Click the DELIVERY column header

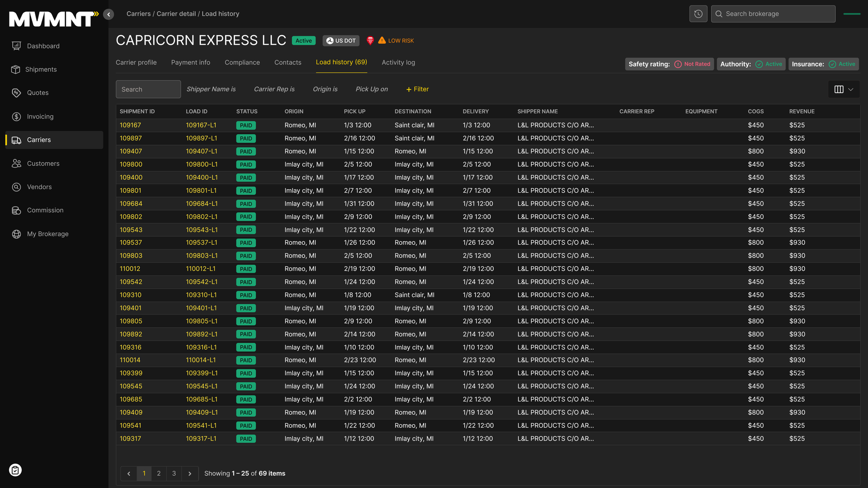476,111
